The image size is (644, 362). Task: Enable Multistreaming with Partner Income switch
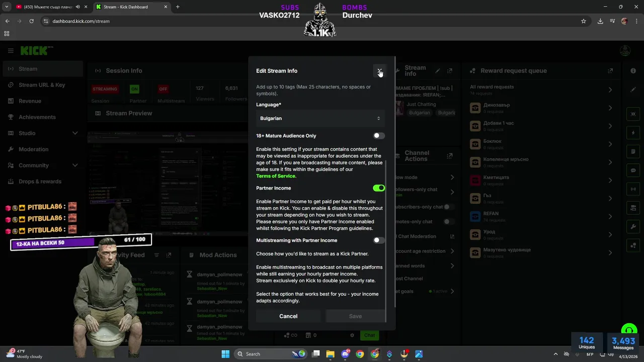click(x=379, y=240)
